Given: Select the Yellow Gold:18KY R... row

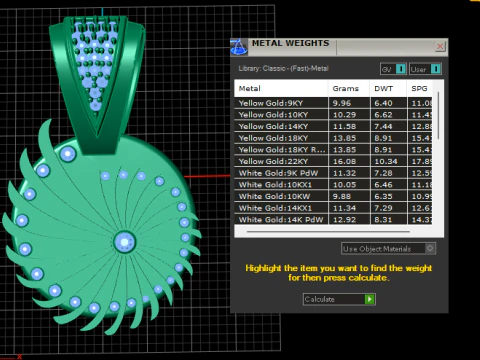Looking at the screenshot, I should tap(333, 150).
